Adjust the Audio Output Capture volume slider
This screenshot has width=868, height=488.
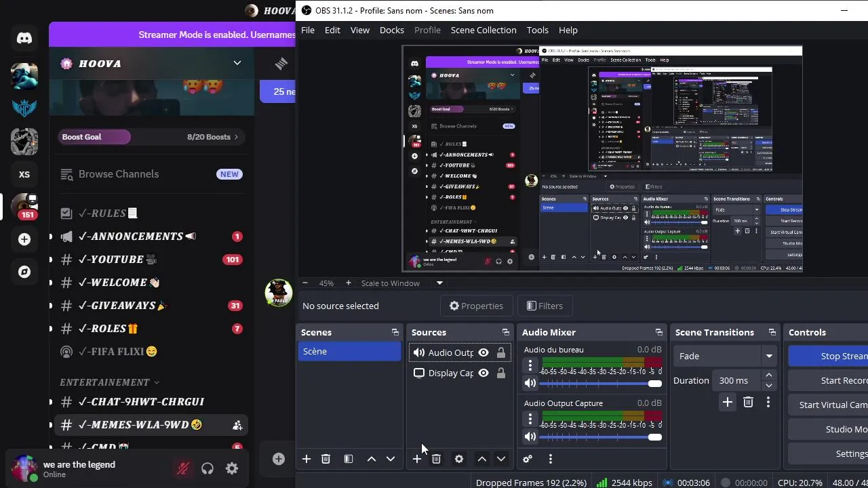click(600, 436)
